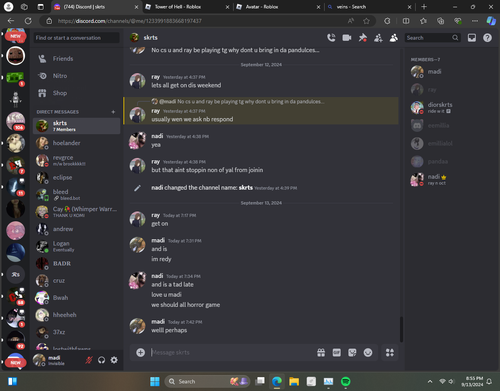Click ray's name on 'get on' message

pyautogui.click(x=155, y=215)
